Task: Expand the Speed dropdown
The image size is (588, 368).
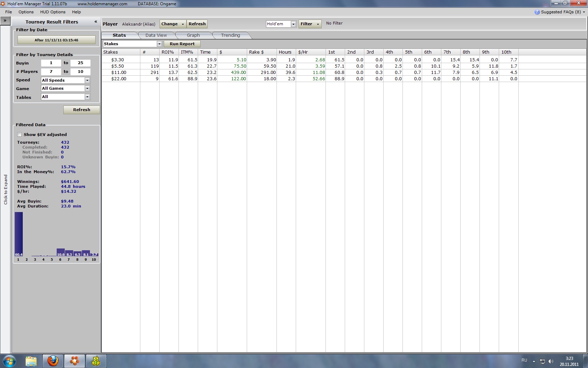Action: click(87, 80)
